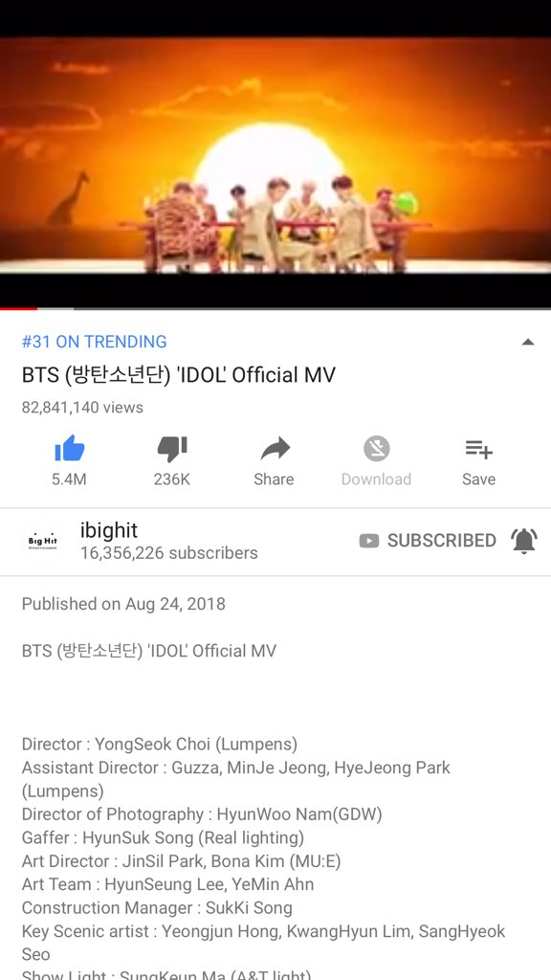
Task: Open the Big Hit channel avatar
Action: 43,541
